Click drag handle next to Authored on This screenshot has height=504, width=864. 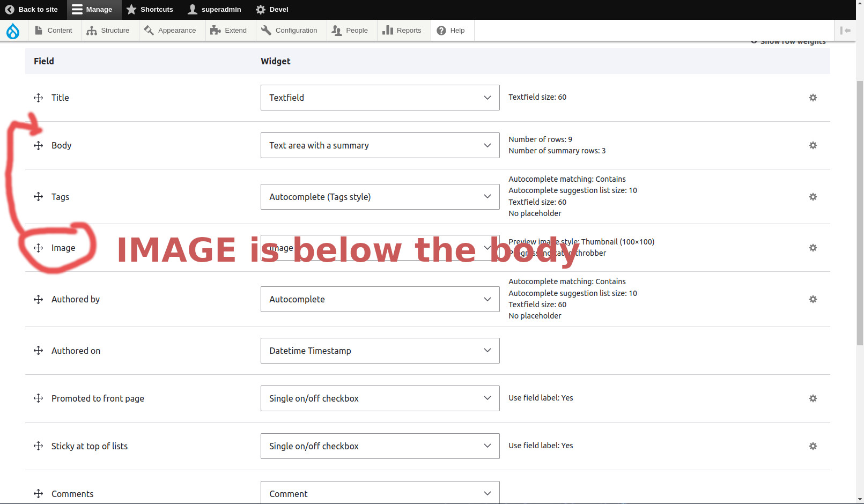38,351
